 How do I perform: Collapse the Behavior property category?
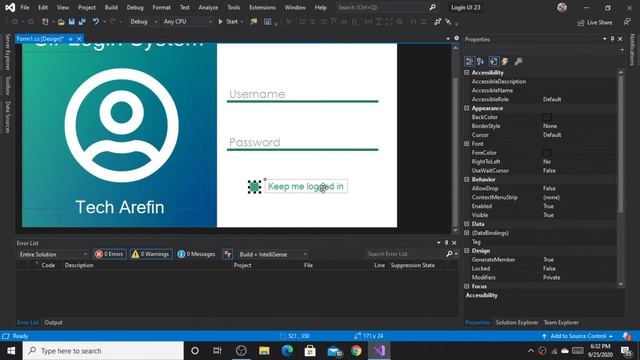(467, 179)
